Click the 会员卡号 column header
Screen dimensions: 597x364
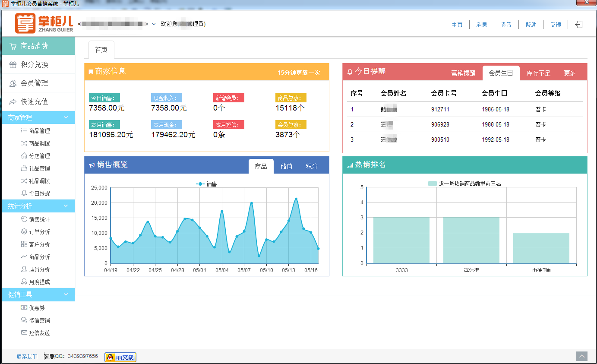[444, 93]
